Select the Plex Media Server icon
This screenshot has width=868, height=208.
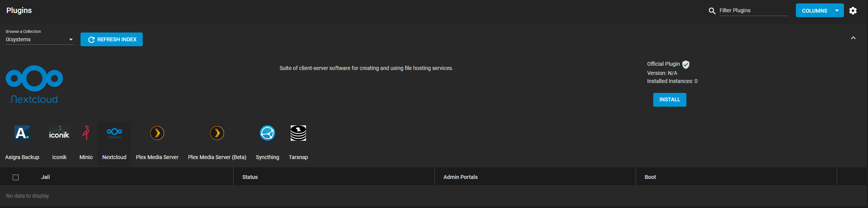tap(157, 133)
